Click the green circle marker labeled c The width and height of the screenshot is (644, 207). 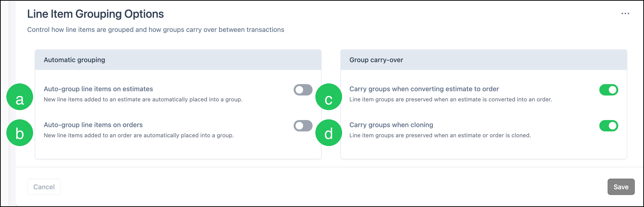click(x=329, y=97)
